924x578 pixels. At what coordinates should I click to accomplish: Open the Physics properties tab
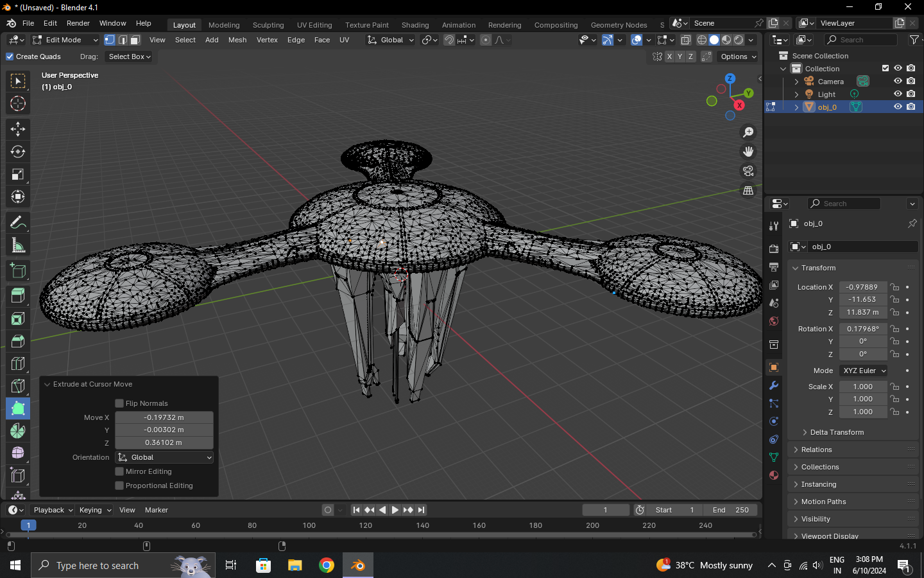[x=774, y=421]
